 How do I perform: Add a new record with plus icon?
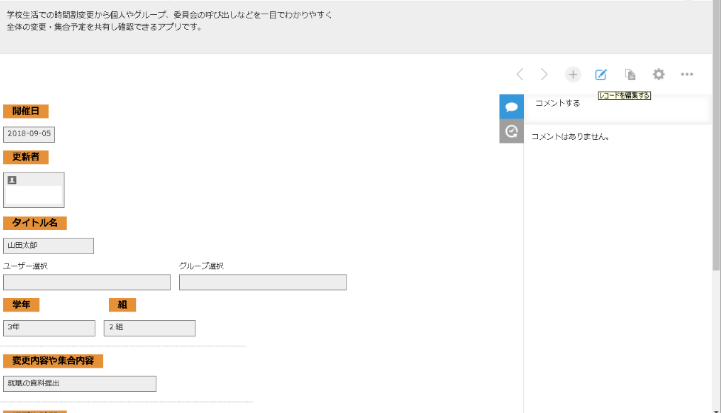(x=572, y=75)
